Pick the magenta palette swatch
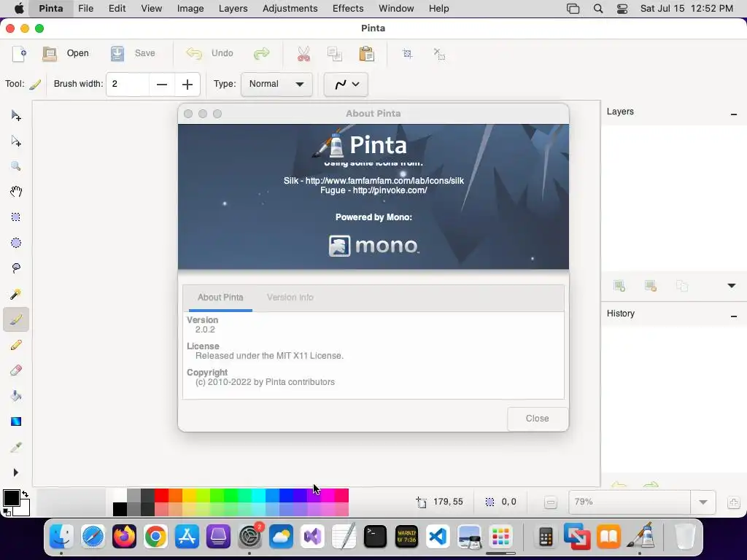This screenshot has height=560, width=747. (328, 495)
